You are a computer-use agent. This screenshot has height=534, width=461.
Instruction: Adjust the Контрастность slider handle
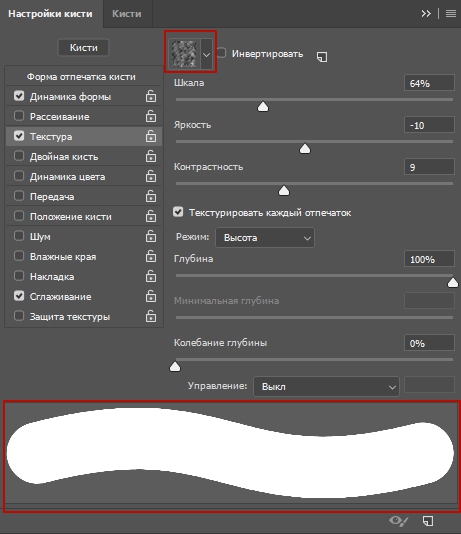(284, 190)
